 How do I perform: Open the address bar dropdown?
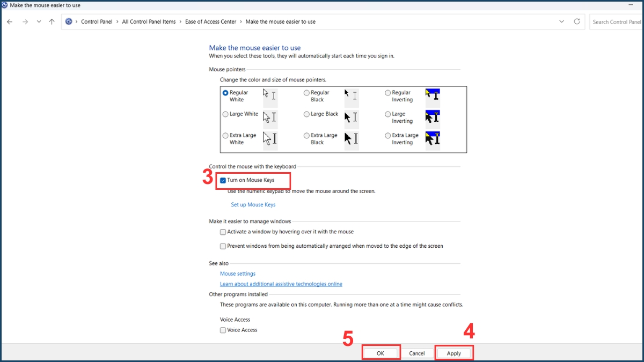pyautogui.click(x=561, y=21)
